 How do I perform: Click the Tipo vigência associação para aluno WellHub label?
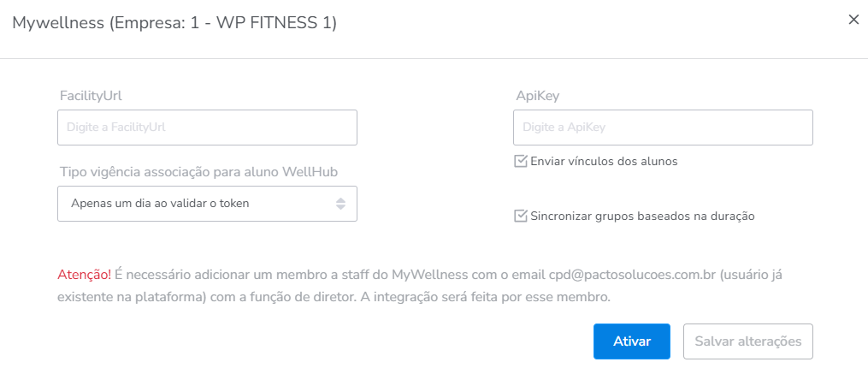click(198, 172)
